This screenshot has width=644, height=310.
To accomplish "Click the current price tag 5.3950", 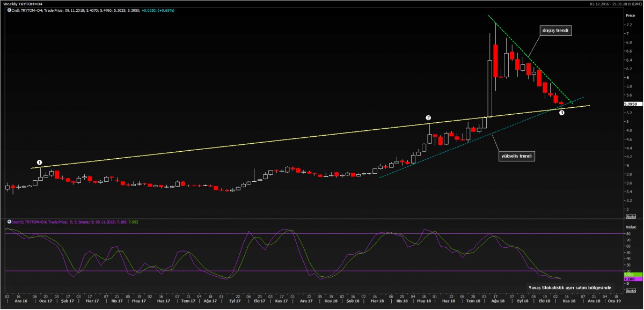I will (631, 104).
